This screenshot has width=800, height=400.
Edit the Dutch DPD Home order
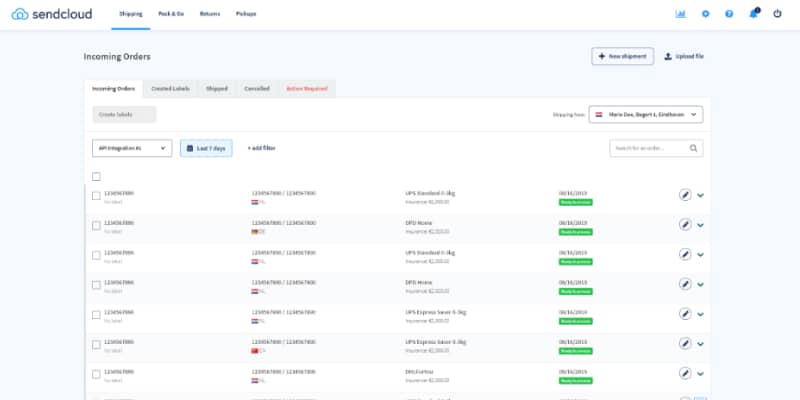coord(685,284)
